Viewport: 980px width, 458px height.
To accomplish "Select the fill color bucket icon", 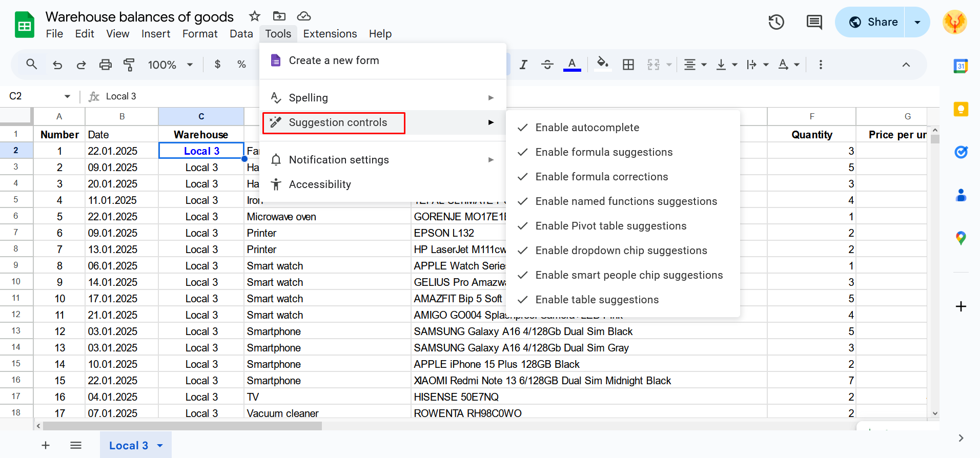I will tap(603, 64).
